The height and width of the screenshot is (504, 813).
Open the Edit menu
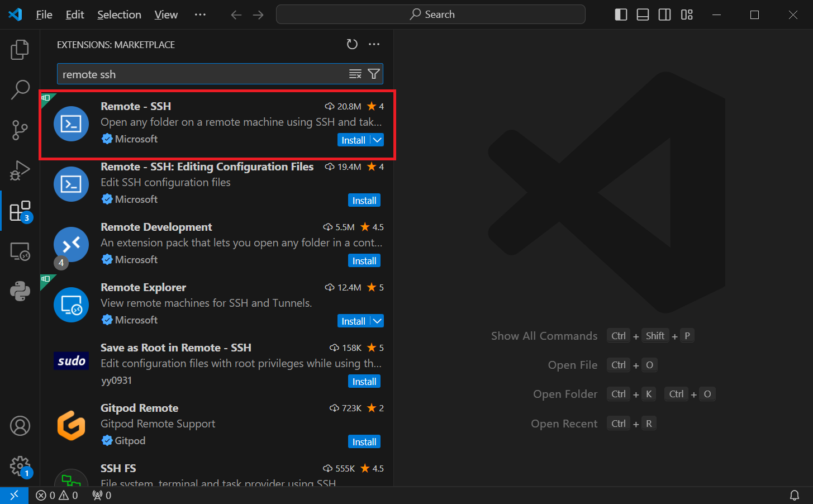click(75, 15)
